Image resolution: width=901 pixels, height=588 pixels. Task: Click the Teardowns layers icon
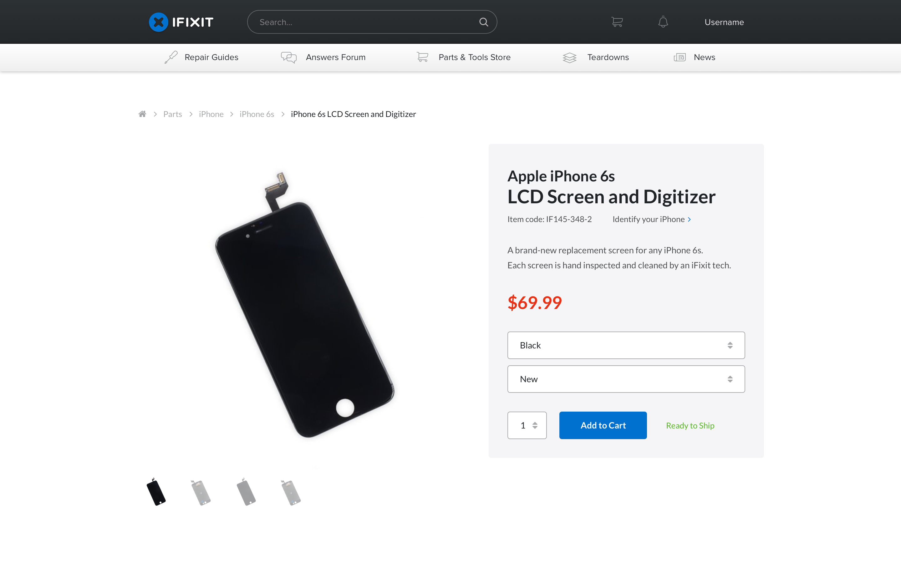[569, 58]
